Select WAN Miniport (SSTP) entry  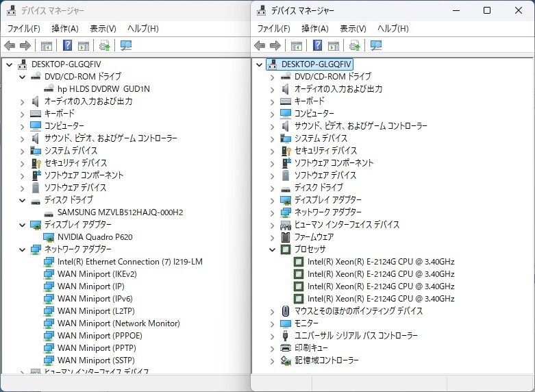pos(96,360)
